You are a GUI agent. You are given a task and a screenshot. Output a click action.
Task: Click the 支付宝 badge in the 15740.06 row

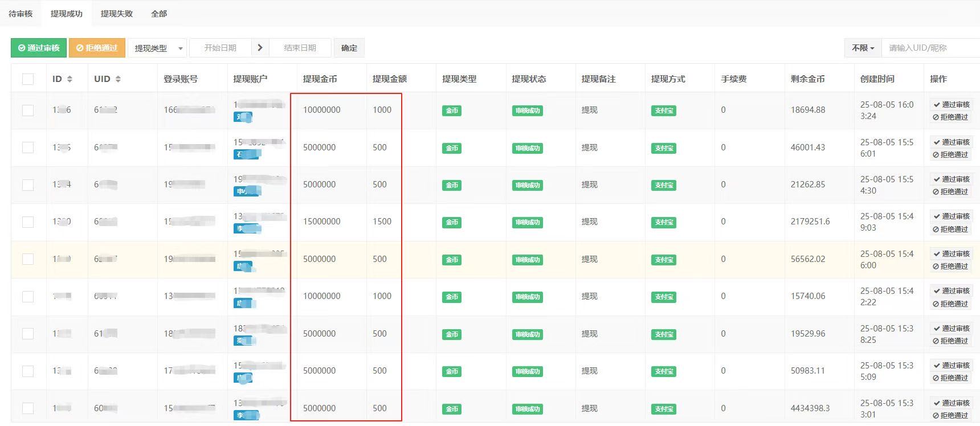tap(664, 297)
